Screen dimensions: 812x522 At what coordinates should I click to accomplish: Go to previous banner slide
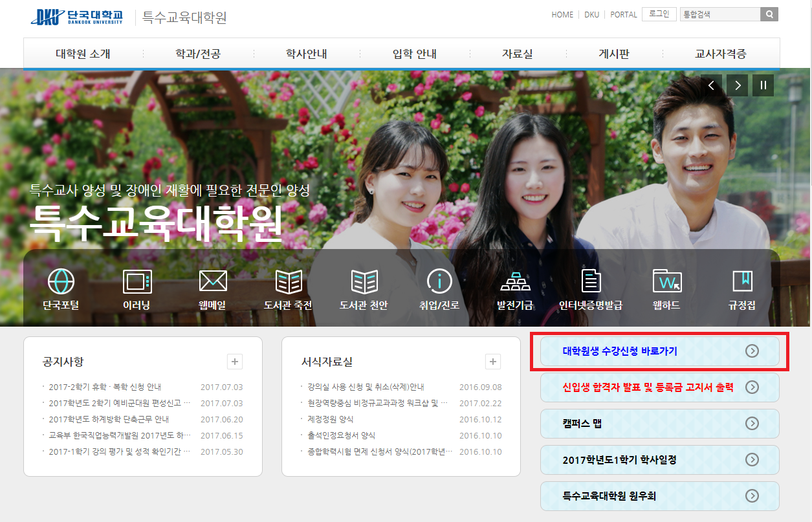[711, 85]
